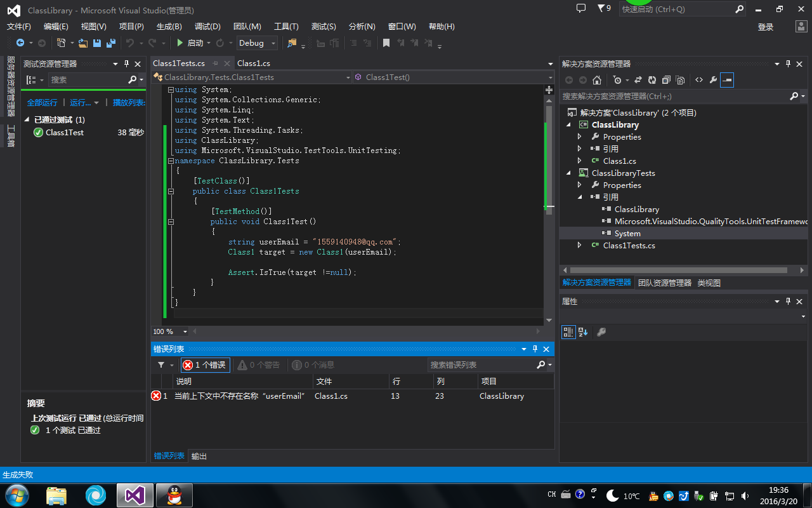Open Properties with the wrench icon
The width and height of the screenshot is (812, 508).
click(x=713, y=80)
